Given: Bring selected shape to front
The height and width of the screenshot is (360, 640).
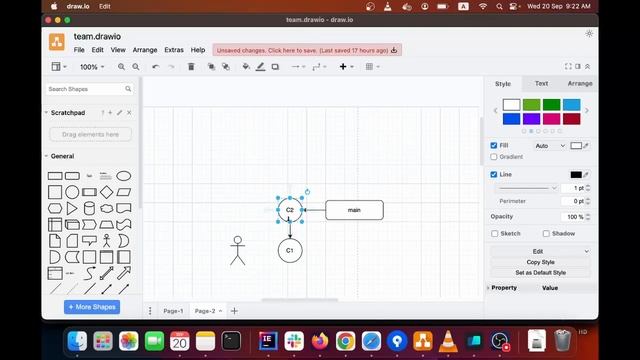Looking at the screenshot, I should pos(211,67).
